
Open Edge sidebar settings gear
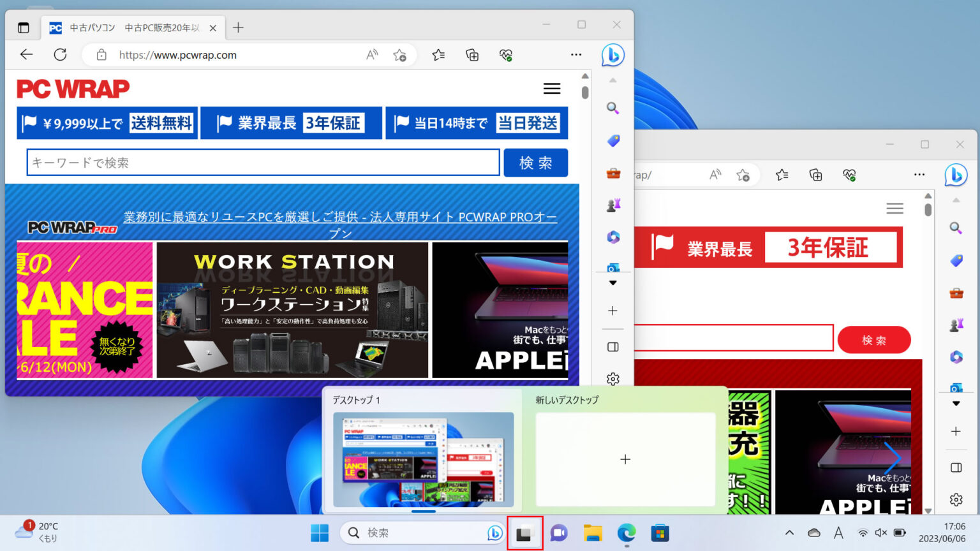[x=613, y=379]
